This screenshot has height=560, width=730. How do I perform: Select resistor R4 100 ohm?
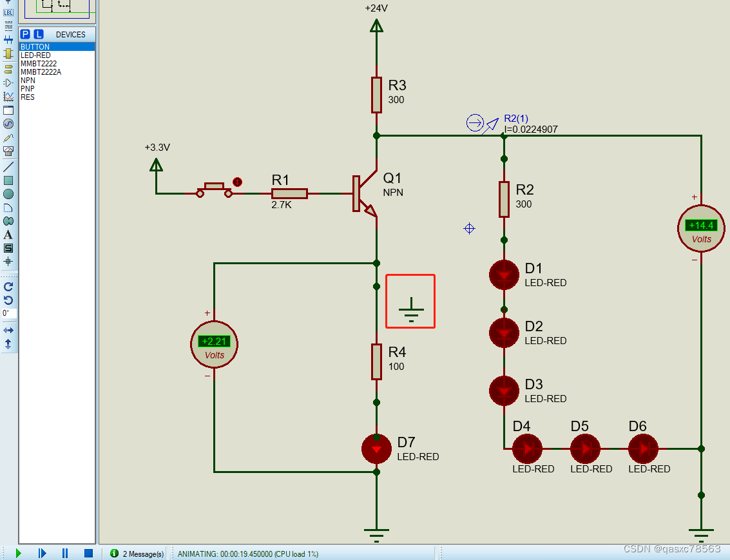[x=377, y=362]
